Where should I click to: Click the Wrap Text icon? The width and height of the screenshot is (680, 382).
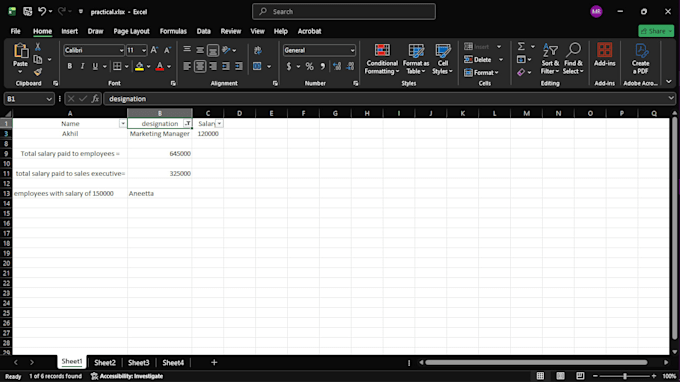click(258, 50)
